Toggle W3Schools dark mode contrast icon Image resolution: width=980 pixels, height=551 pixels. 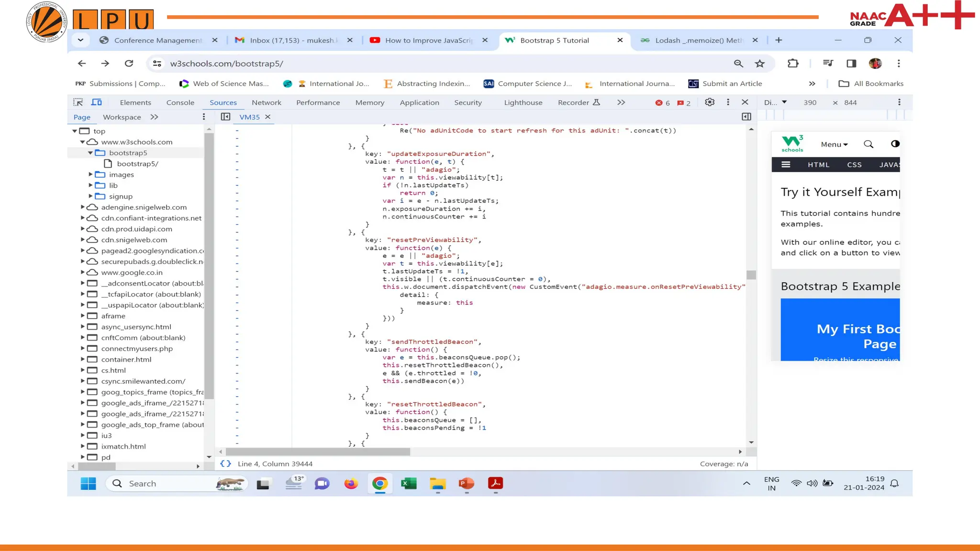coord(895,144)
